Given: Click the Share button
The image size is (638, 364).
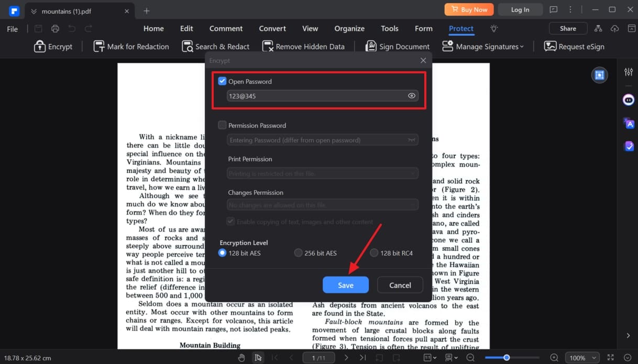Looking at the screenshot, I should pos(568,29).
